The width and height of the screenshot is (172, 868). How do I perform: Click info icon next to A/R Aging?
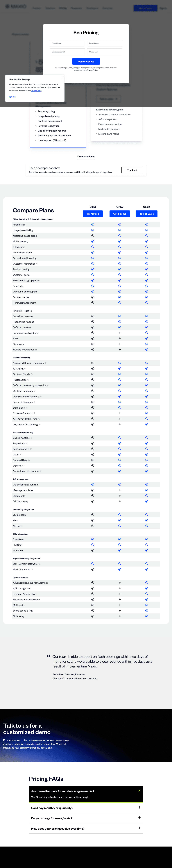coord(25,369)
